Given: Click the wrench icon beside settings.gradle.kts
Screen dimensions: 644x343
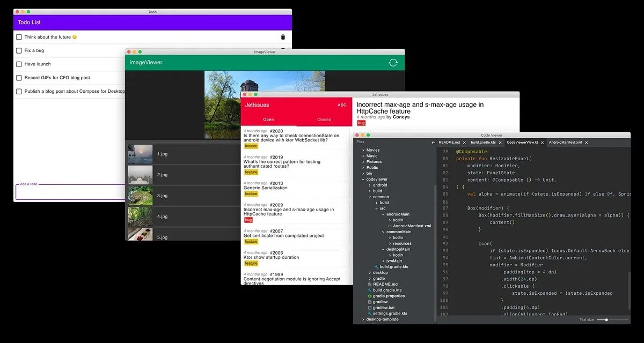Looking at the screenshot, I should click(x=370, y=314).
